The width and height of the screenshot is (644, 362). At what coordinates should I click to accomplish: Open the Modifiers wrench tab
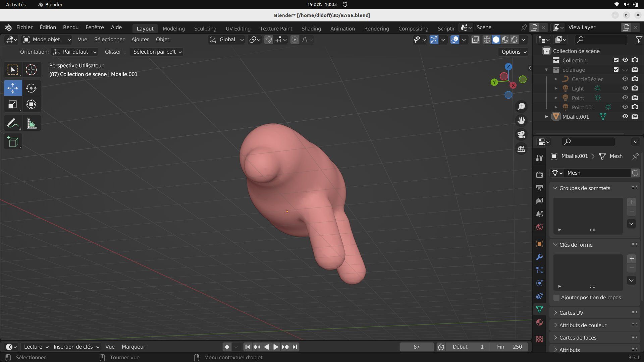539,257
